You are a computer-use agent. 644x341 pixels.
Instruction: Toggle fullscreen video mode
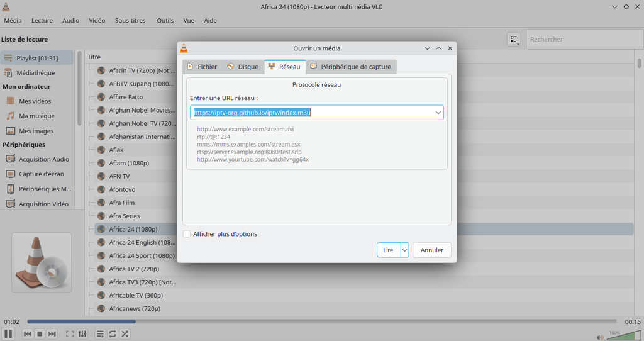click(x=70, y=334)
